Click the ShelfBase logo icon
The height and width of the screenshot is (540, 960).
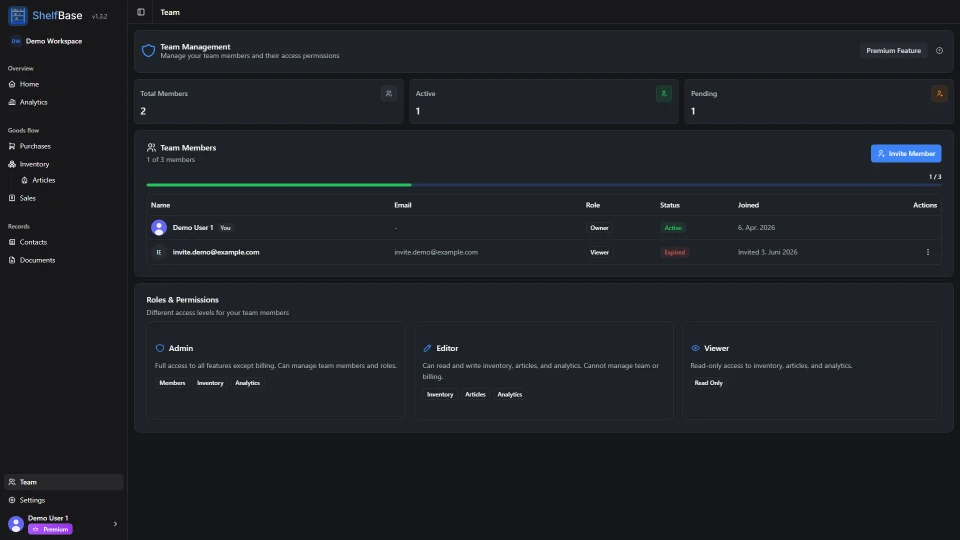18,15
